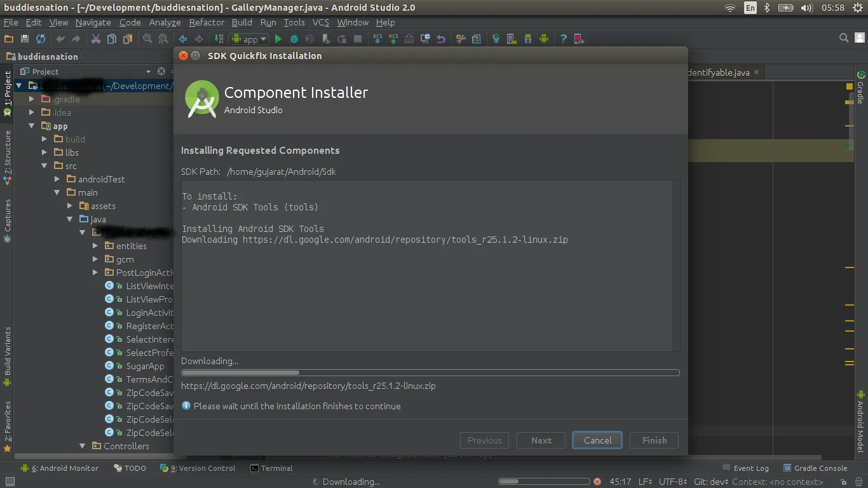Search everywhere with top-right magnifier icon

[844, 38]
